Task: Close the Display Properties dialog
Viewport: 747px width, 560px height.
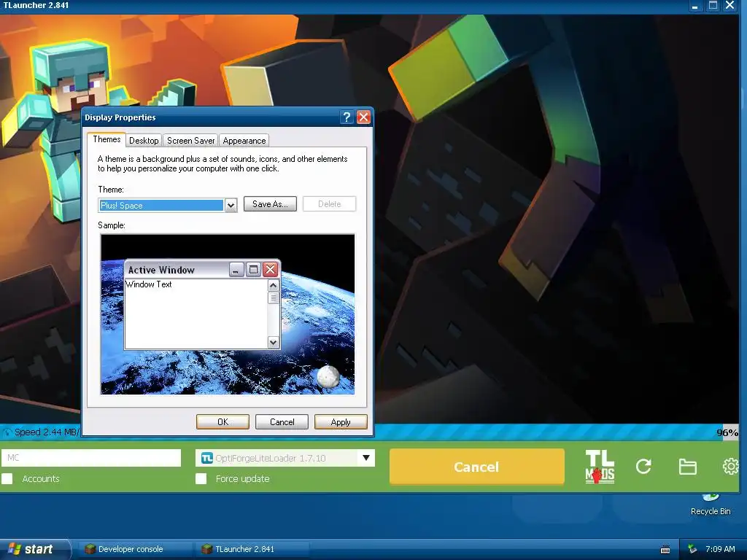Action: coord(363,117)
